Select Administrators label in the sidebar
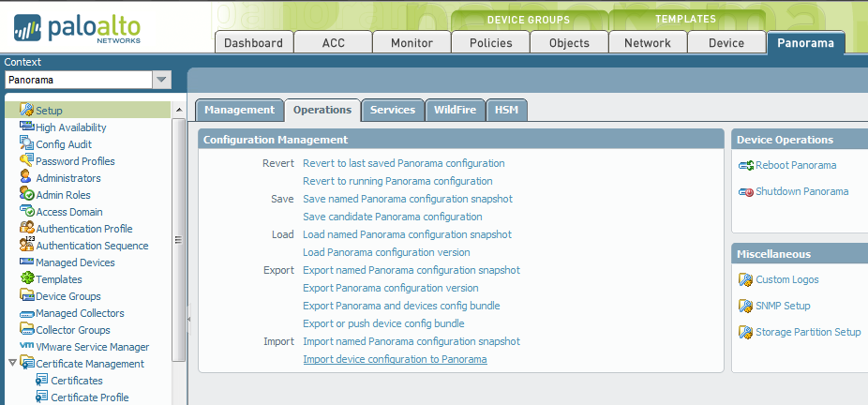 68,178
